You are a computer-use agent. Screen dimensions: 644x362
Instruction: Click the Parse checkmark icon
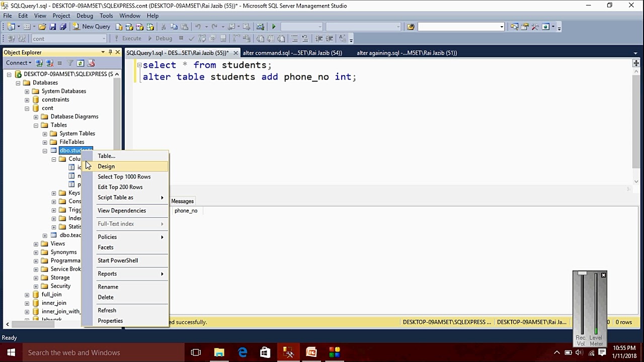point(192,38)
